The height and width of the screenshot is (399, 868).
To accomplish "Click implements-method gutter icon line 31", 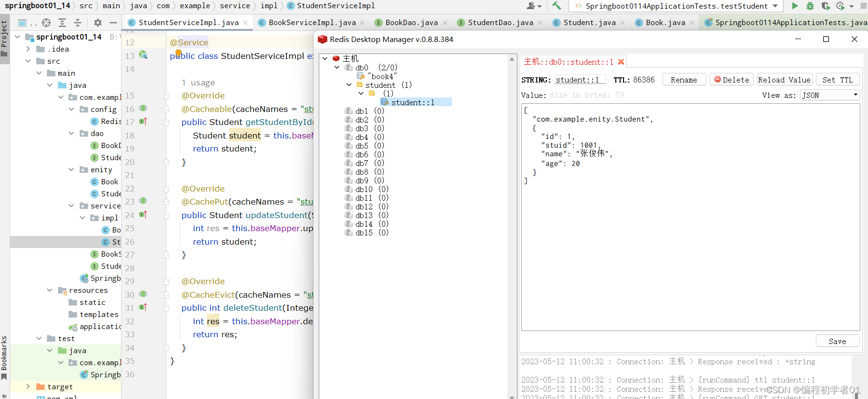I will 143,307.
